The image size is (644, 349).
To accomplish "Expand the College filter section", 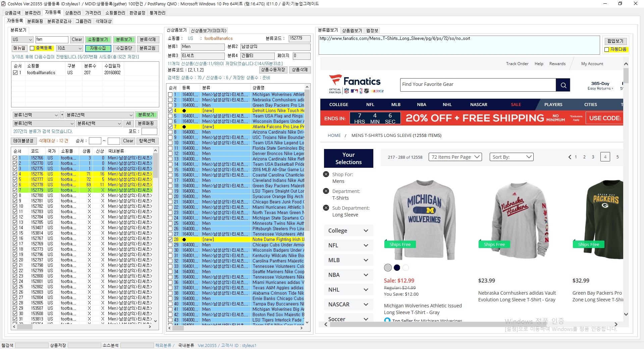I will coord(348,231).
